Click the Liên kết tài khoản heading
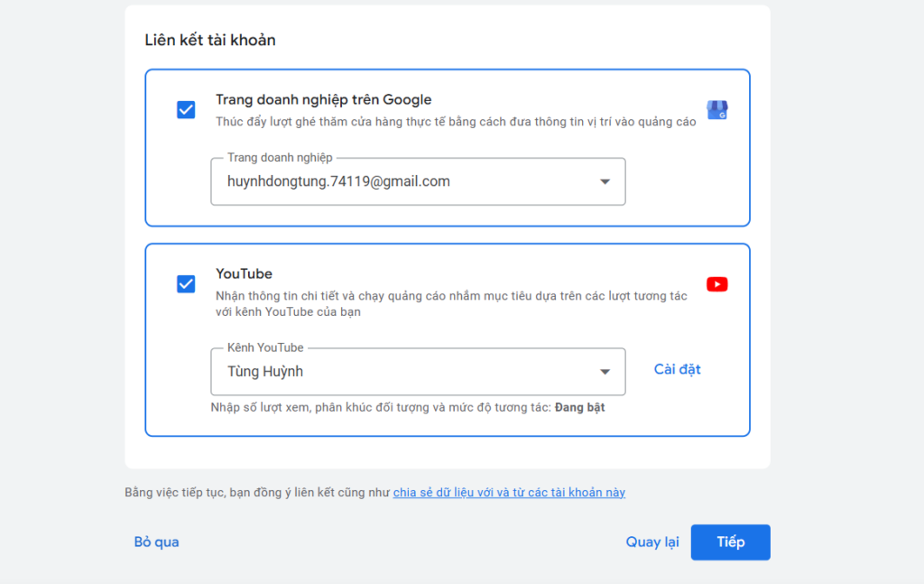This screenshot has width=924, height=584. pos(210,40)
